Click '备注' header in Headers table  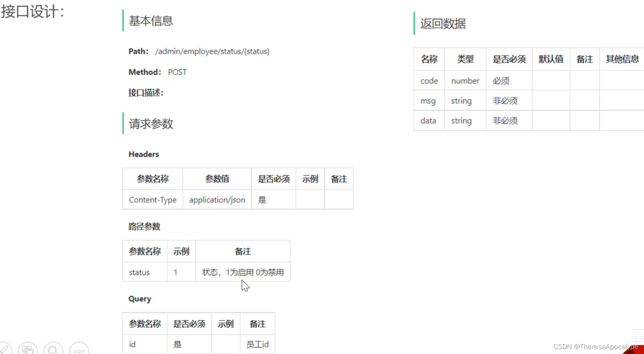tap(338, 179)
